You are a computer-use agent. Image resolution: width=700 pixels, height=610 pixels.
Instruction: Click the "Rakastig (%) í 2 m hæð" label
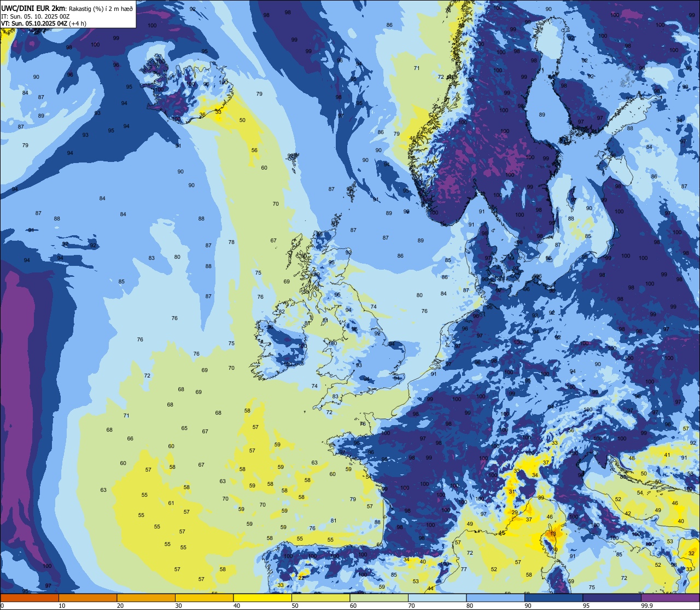point(101,8)
